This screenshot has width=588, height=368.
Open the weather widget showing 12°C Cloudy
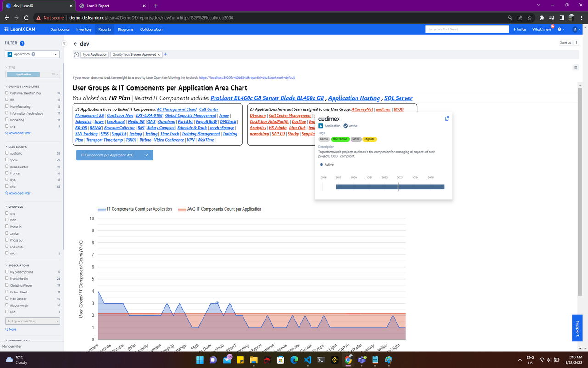(x=17, y=359)
